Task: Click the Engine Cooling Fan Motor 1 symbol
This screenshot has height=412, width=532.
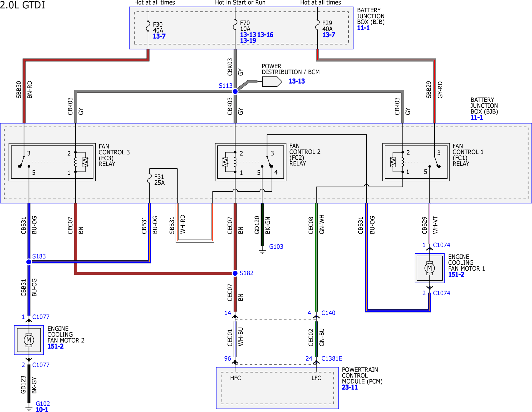Action: click(430, 268)
